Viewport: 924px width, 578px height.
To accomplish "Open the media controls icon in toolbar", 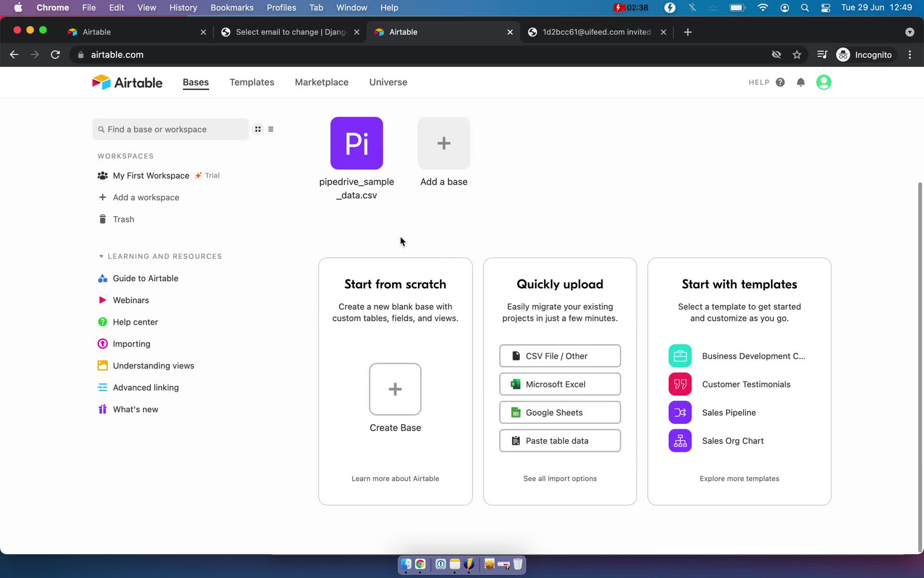I will [x=822, y=54].
